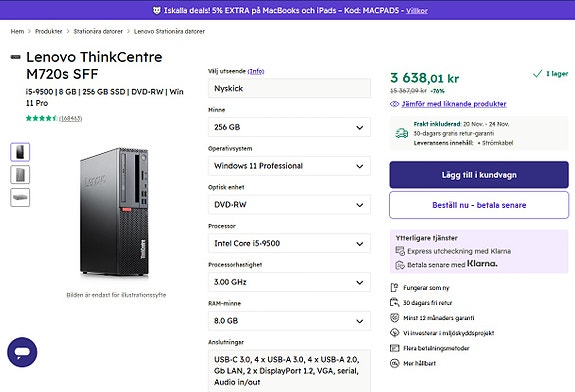Click the environment project investment icon

click(x=394, y=333)
